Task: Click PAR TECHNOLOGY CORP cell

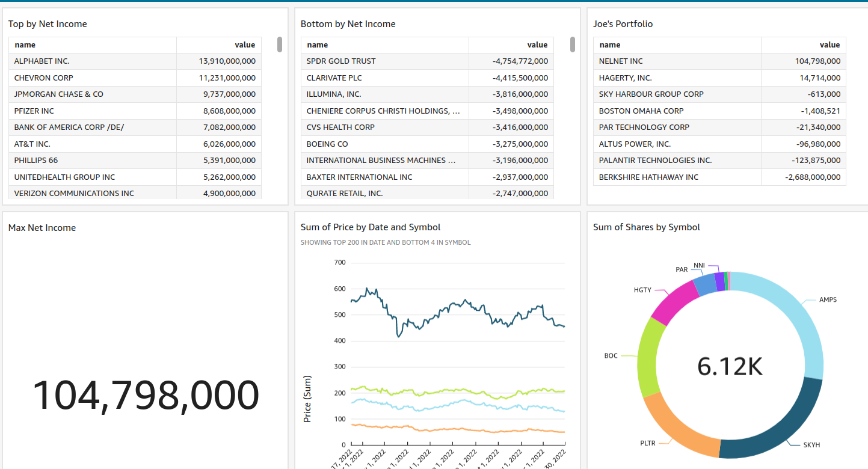Action: pyautogui.click(x=677, y=127)
